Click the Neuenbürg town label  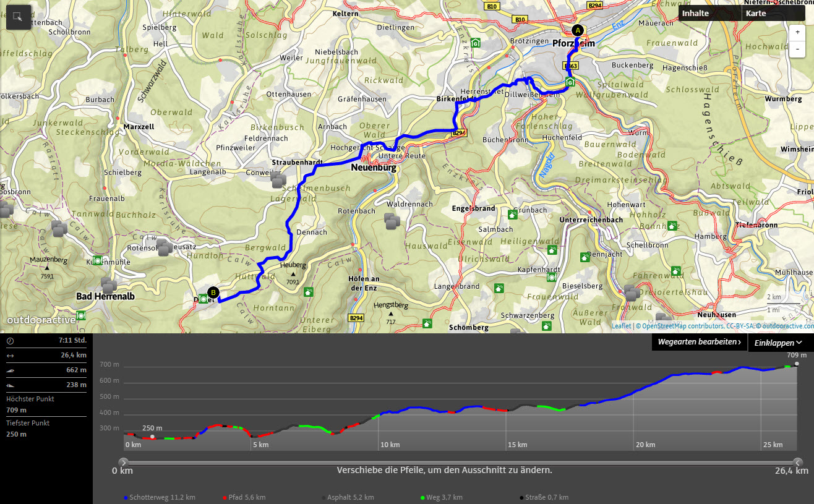click(x=373, y=168)
